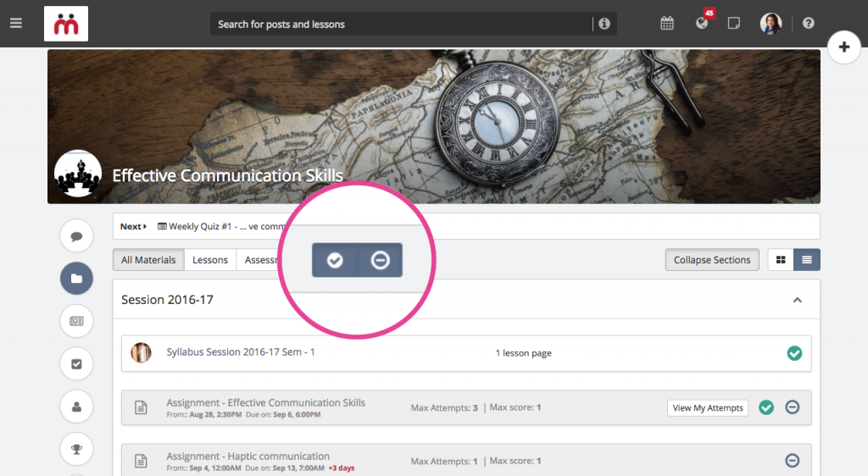Click document icon of Haptic communication assignment
The image size is (868, 476).
pos(142,461)
